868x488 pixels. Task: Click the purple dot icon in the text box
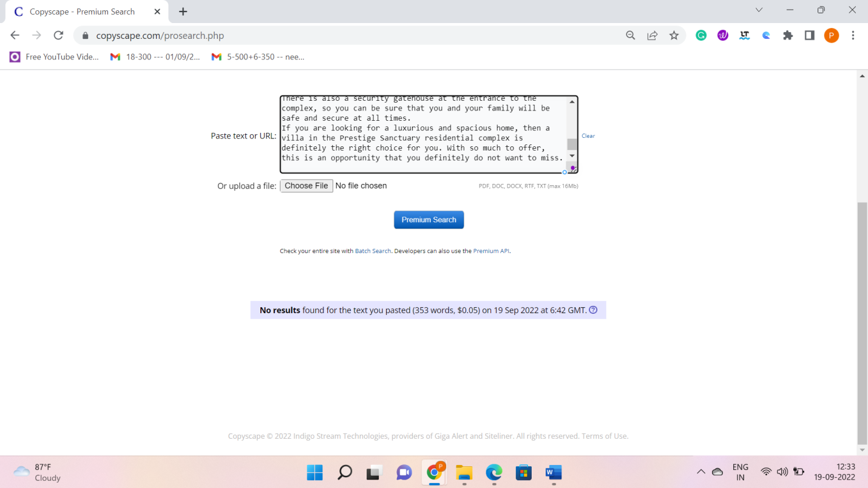[572, 168]
